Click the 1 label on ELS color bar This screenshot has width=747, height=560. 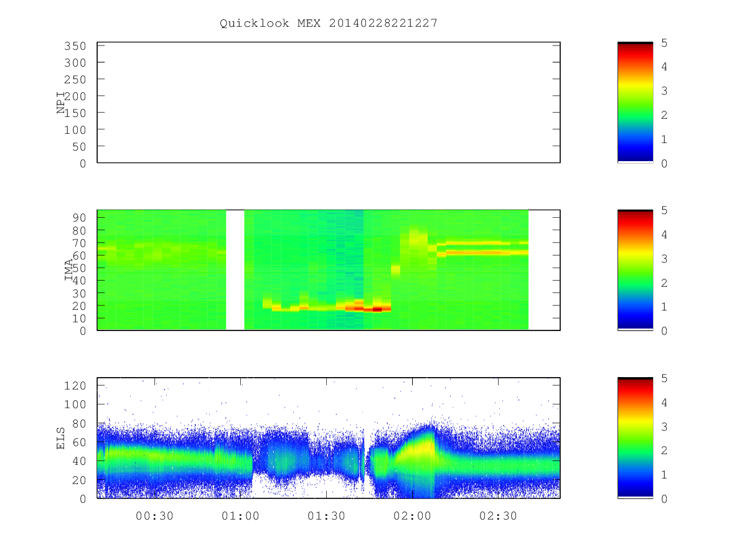coord(665,475)
